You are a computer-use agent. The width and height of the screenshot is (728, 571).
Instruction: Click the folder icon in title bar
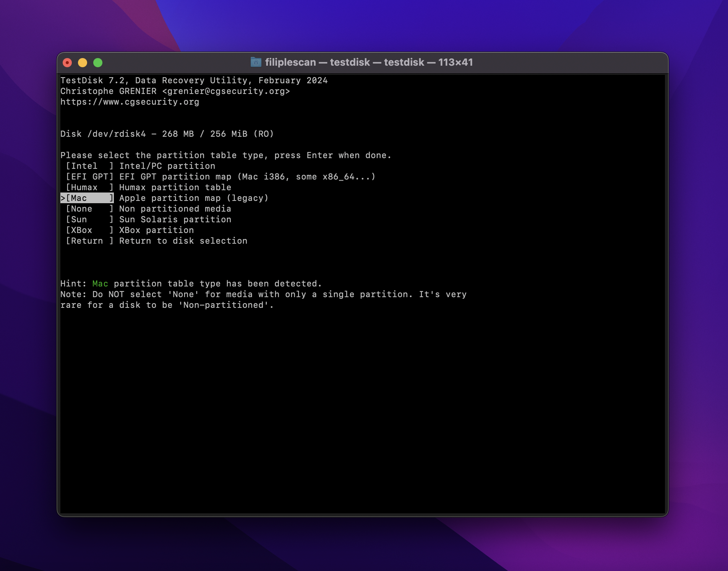(x=256, y=62)
